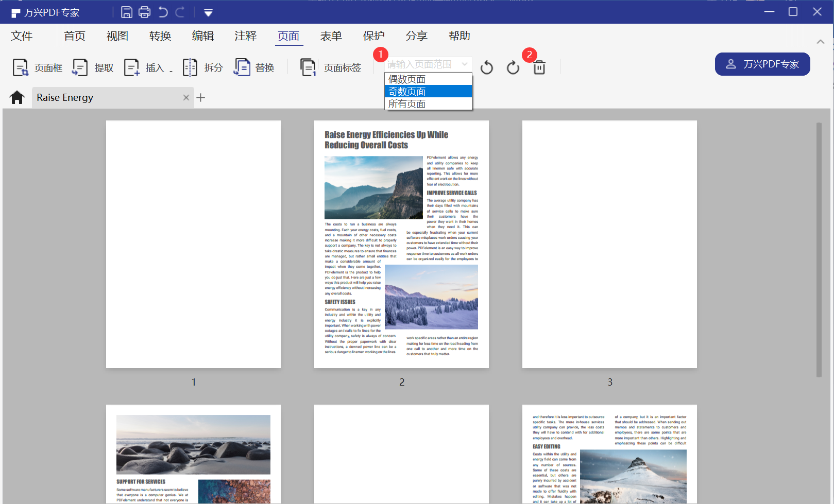Click the 页面框 page box tool
The width and height of the screenshot is (834, 504).
(38, 68)
